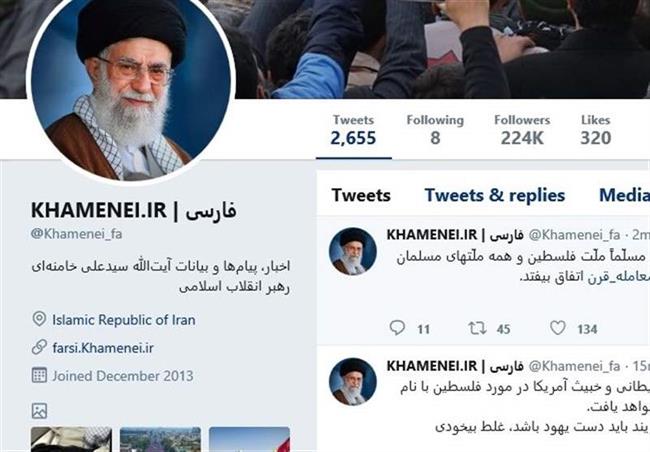Click the calendar icon beside Joined date
Viewport: 650px width, 452px height.
[39, 375]
